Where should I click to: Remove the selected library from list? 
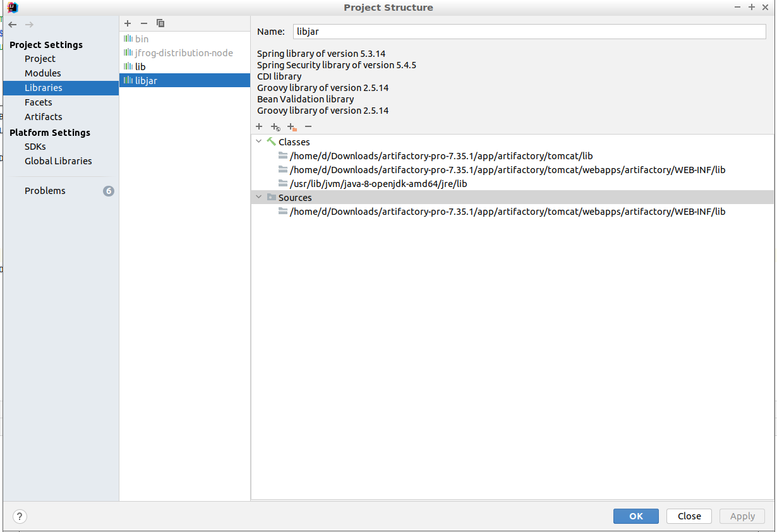click(144, 23)
